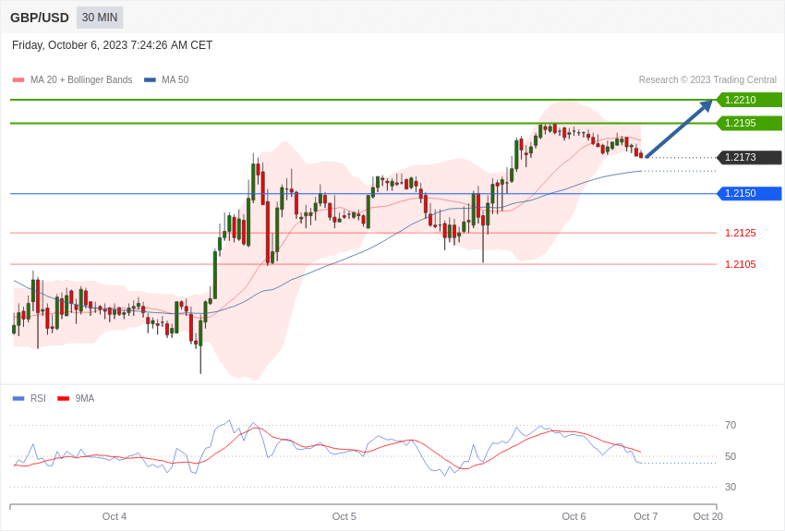Click the 1.2105 support level label
The image size is (785, 532).
tap(741, 264)
